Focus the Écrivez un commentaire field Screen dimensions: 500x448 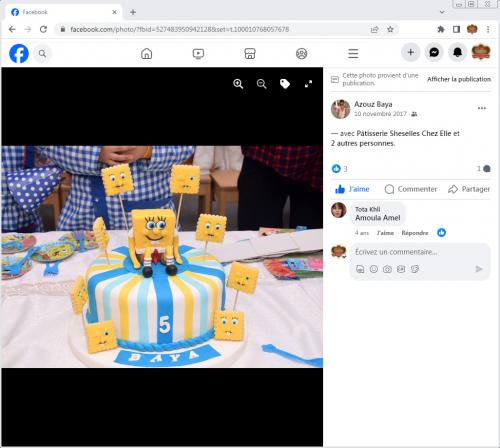point(420,252)
